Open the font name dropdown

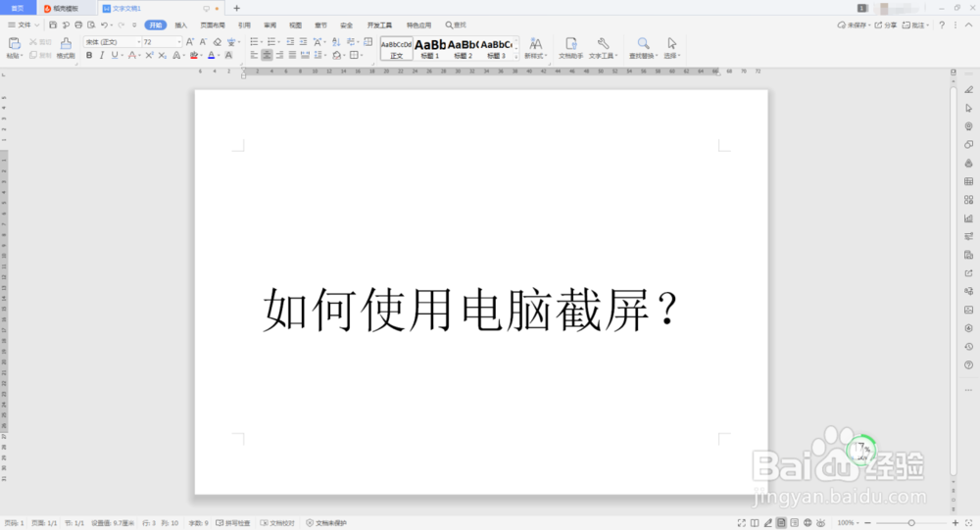[139, 42]
